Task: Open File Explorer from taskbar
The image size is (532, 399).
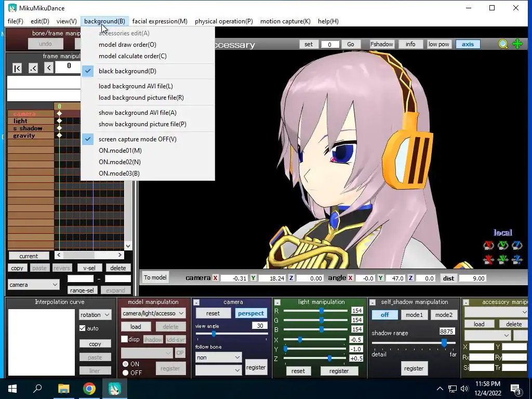Action: coord(63,389)
